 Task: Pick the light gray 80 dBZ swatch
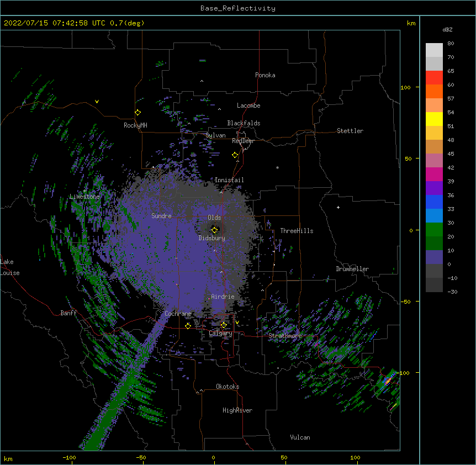pos(434,50)
